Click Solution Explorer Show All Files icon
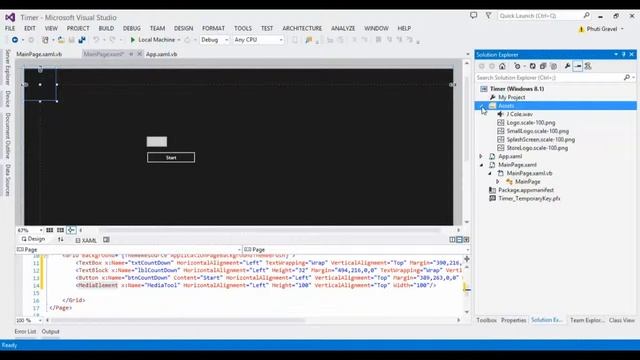 click(x=553, y=66)
